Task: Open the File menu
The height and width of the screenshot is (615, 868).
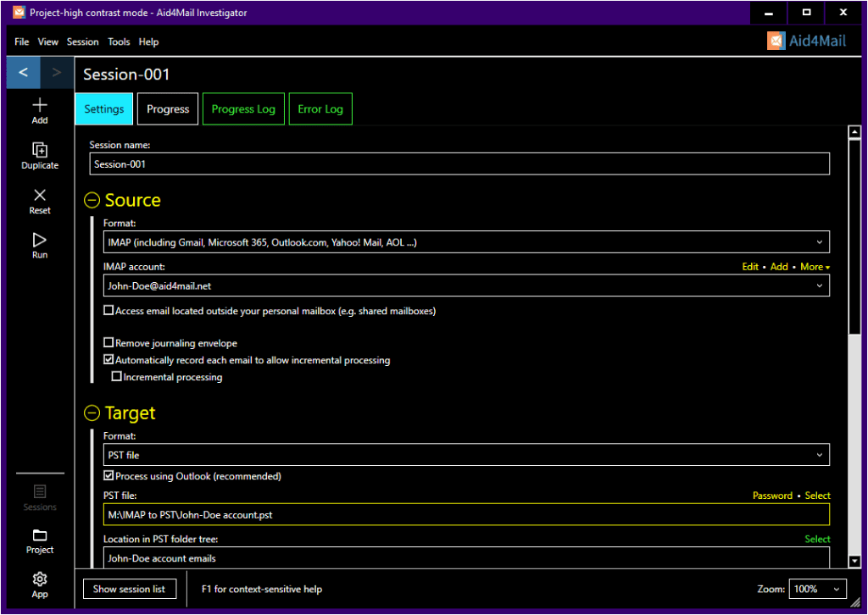Action: [21, 42]
